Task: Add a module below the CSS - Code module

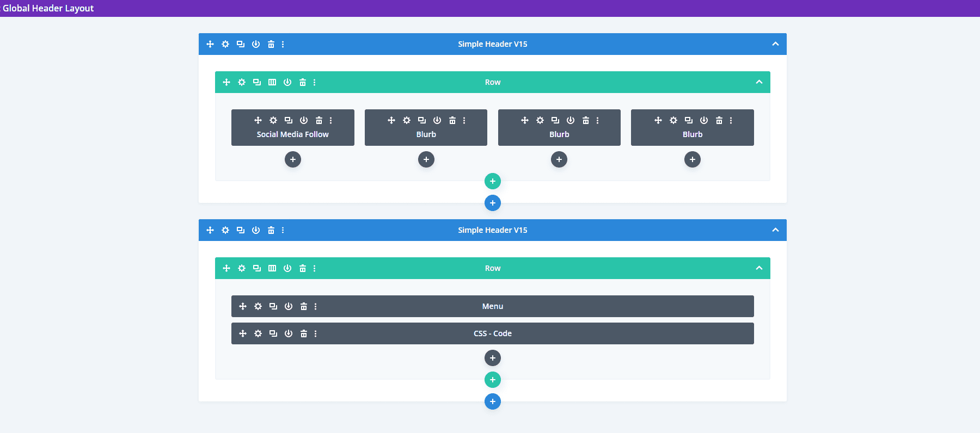Action: [x=493, y=358]
